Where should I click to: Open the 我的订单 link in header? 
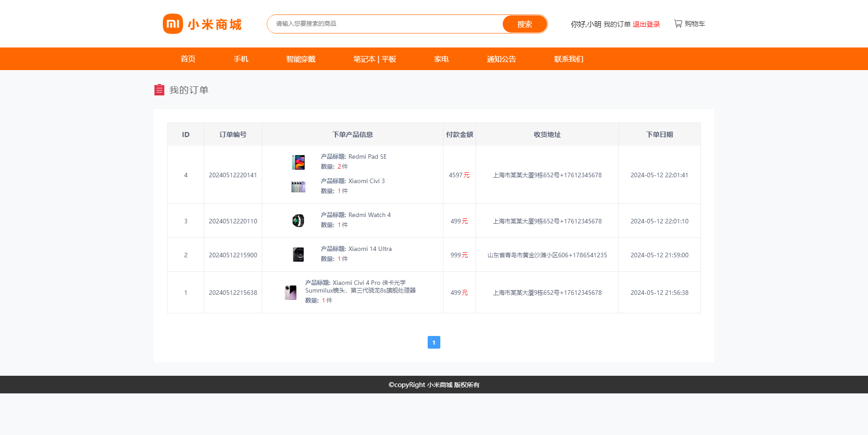point(617,24)
